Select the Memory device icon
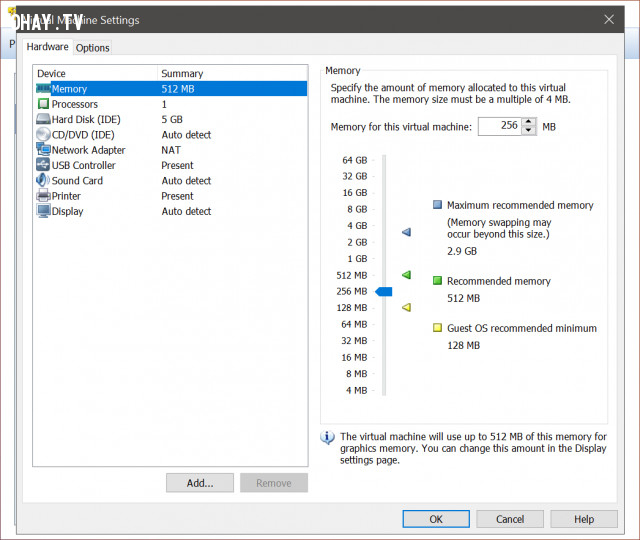This screenshot has width=640, height=540. pos(43,89)
